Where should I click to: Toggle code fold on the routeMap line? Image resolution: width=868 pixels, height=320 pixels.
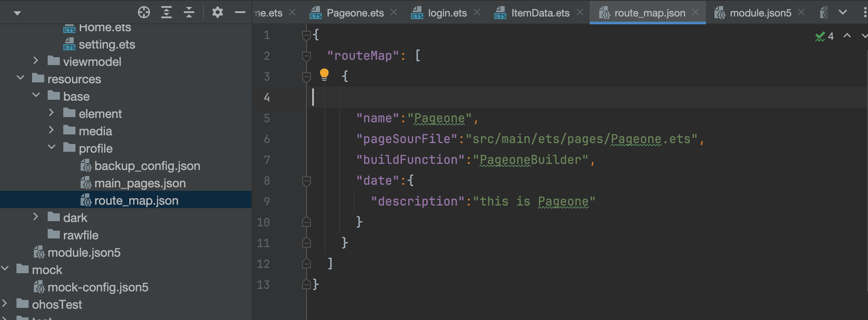307,56
